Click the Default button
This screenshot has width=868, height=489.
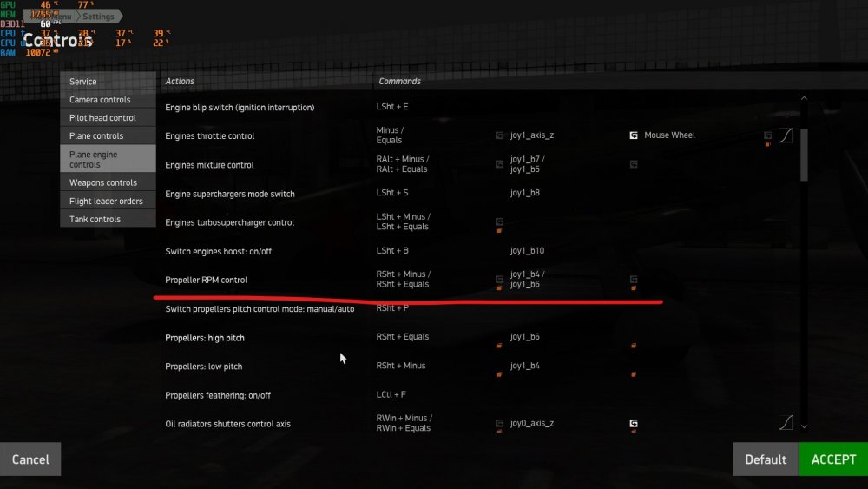pyautogui.click(x=766, y=459)
